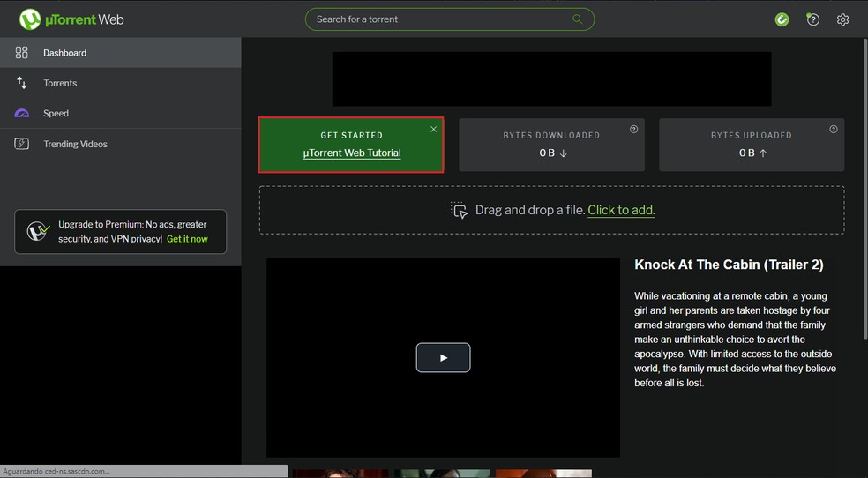Open Trending Videos in the sidebar

[120, 144]
